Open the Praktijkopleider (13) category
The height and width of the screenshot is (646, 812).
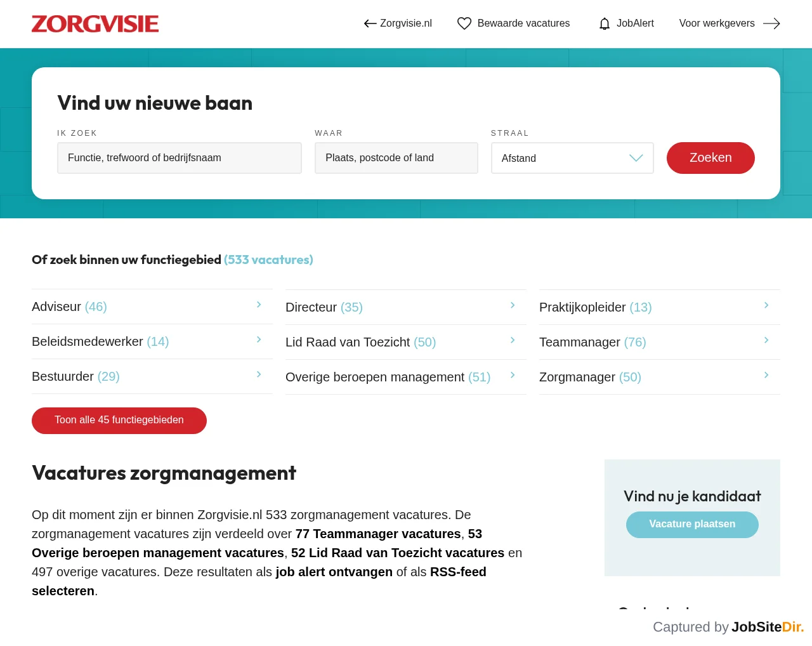[660, 307]
